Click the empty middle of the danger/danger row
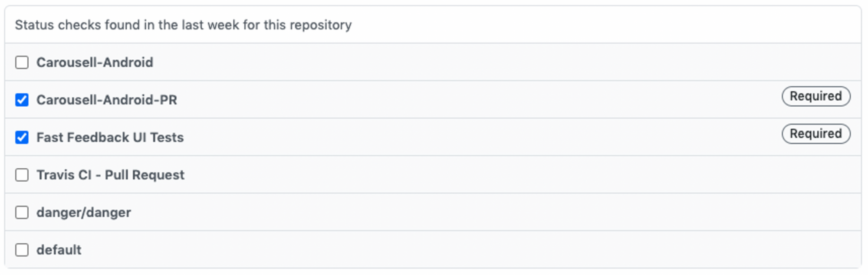Image resolution: width=868 pixels, height=275 pixels. 434,213
